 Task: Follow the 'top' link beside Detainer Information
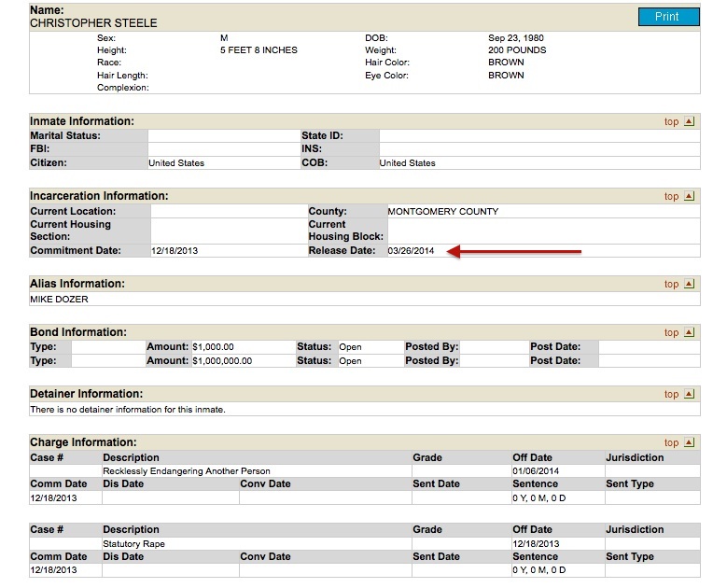(671, 394)
